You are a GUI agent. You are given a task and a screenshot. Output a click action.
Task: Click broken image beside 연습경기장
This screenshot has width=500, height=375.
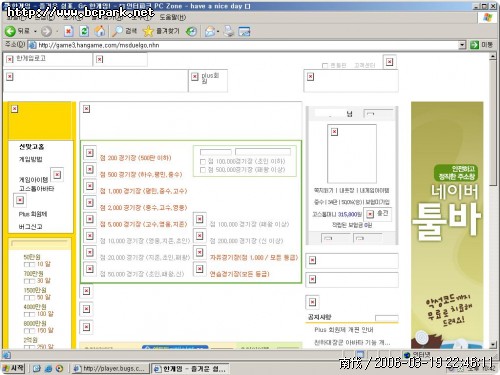(199, 269)
